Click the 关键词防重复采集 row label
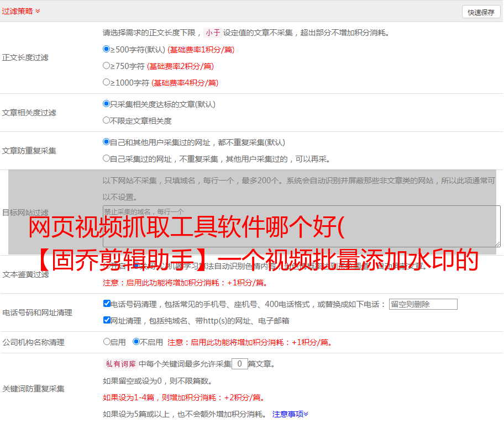This screenshot has height=424, width=504. [33, 389]
